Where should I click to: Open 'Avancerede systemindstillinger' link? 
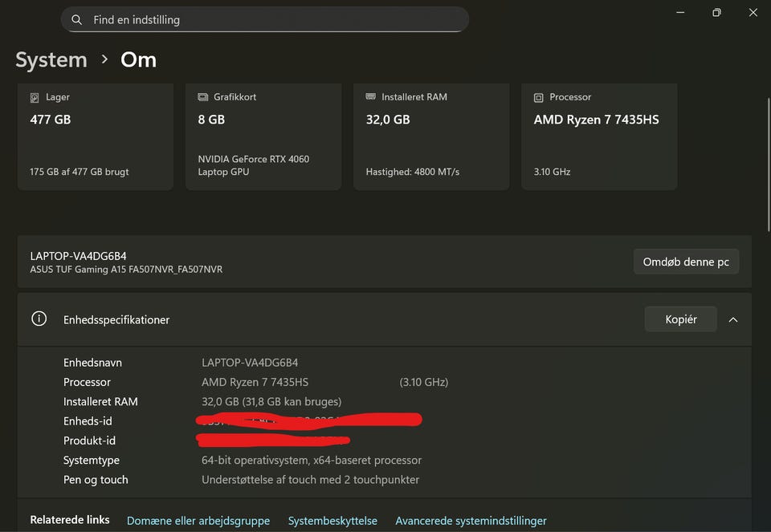[x=471, y=521]
